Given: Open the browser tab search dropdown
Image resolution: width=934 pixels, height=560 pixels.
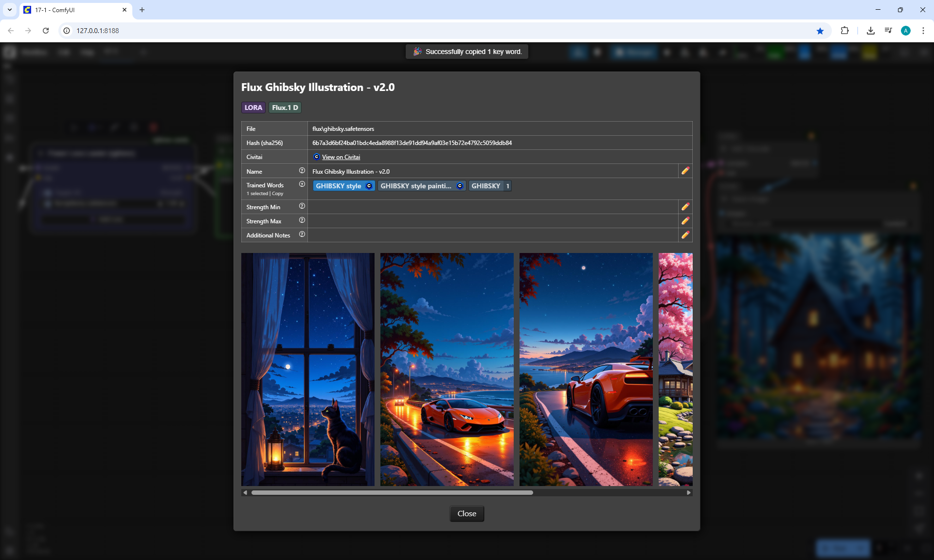Looking at the screenshot, I should click(x=9, y=10).
